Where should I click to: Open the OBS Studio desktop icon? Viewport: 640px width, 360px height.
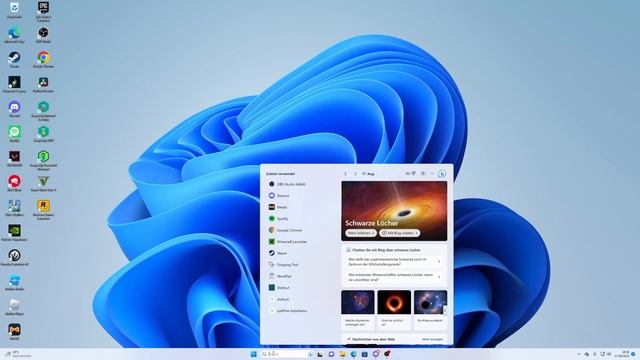[43, 34]
